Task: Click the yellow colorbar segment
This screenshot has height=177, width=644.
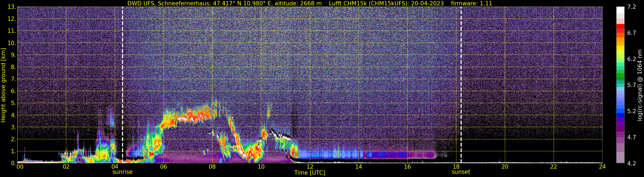Action: [x=620, y=48]
